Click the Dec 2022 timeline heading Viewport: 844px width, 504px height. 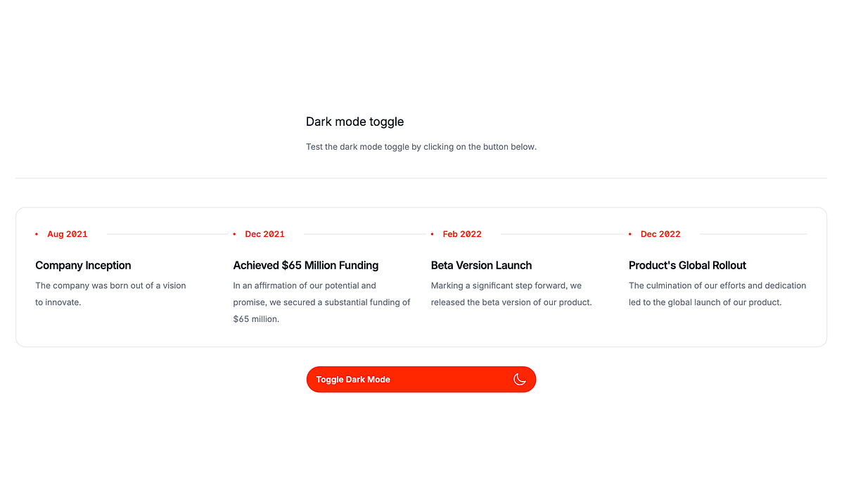[x=660, y=234]
